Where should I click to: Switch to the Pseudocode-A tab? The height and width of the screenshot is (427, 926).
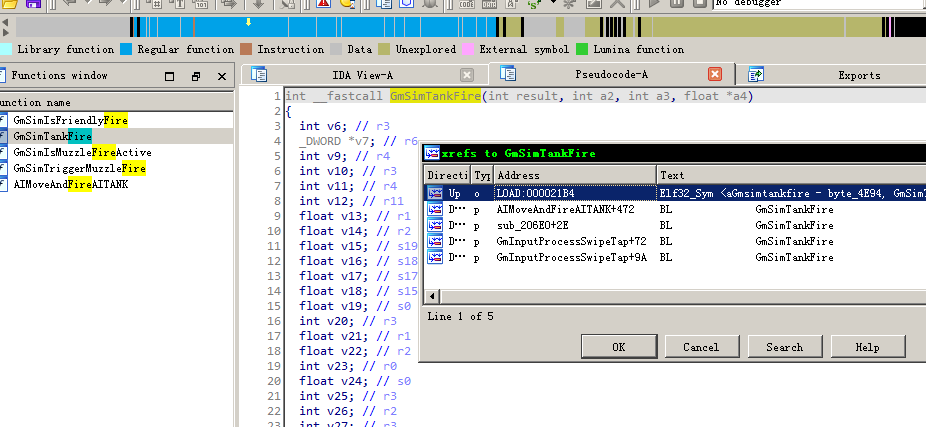point(611,74)
